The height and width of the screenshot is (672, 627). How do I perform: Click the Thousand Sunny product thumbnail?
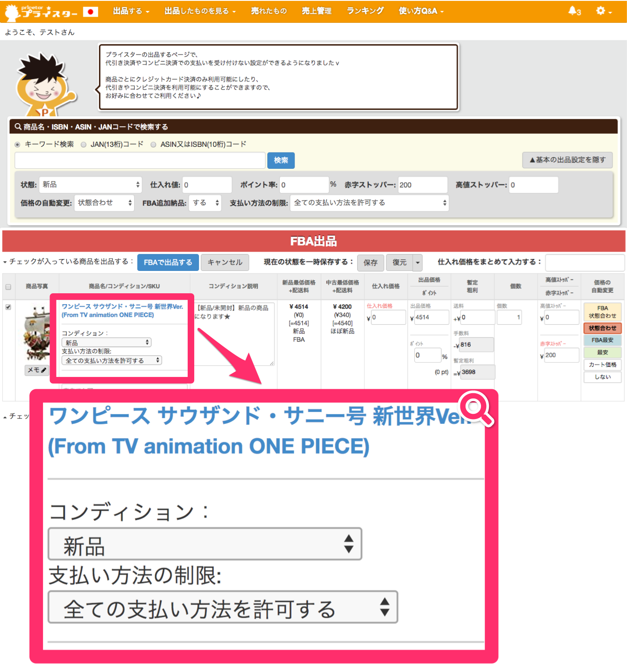pos(37,333)
